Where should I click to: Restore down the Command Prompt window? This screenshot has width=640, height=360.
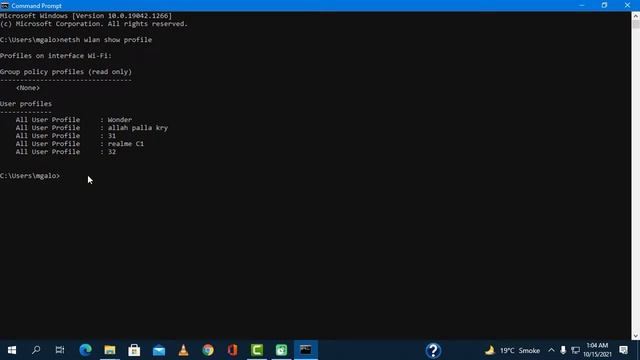tap(604, 5)
